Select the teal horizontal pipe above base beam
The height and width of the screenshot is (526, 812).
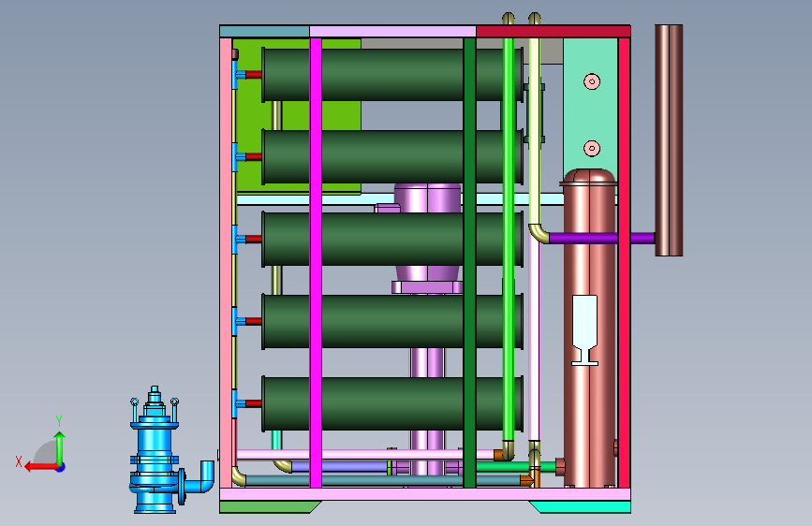[383, 480]
